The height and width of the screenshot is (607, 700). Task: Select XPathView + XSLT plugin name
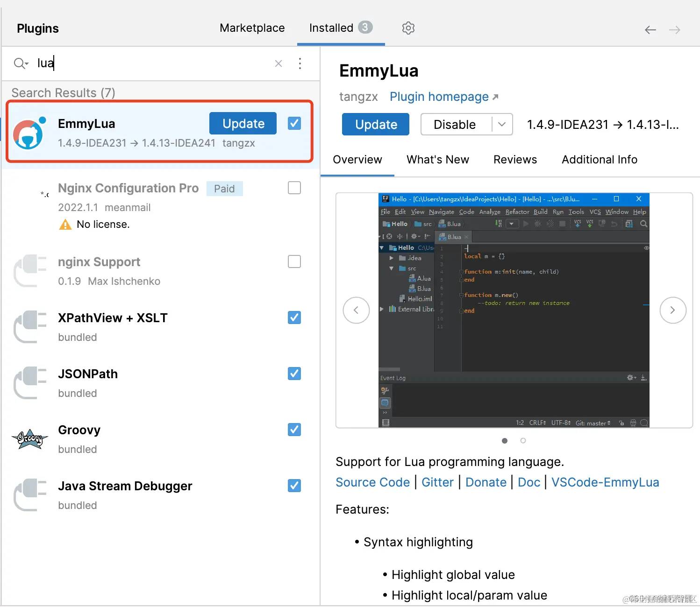pyautogui.click(x=113, y=318)
